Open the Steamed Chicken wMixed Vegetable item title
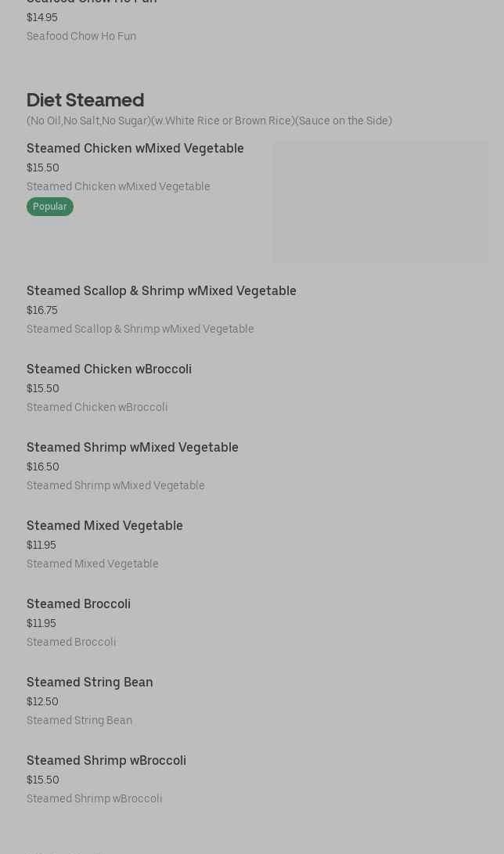The height and width of the screenshot is (854, 504). pyautogui.click(x=135, y=149)
